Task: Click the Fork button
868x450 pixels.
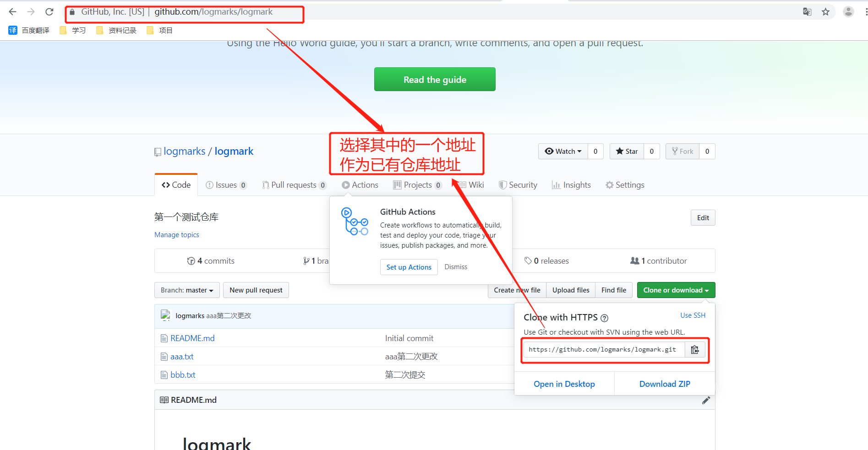Action: 682,151
